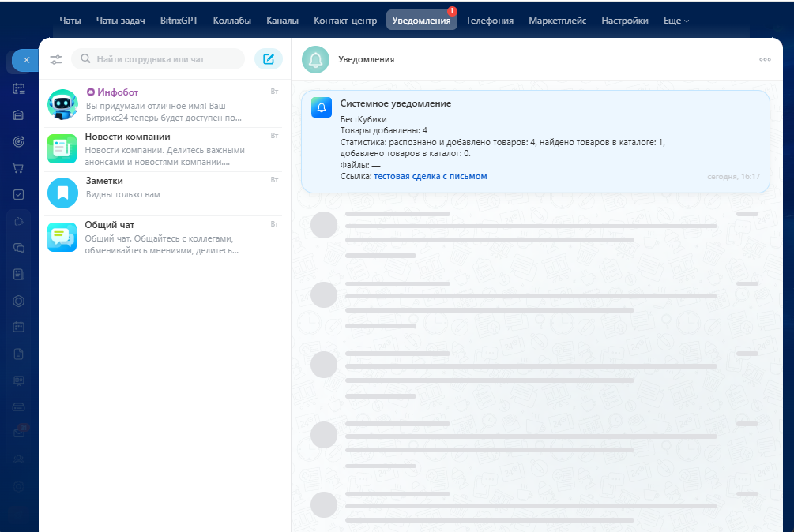Follow the тестовая сделка с письмом link
Viewport: 794px width, 532px height.
(x=431, y=176)
